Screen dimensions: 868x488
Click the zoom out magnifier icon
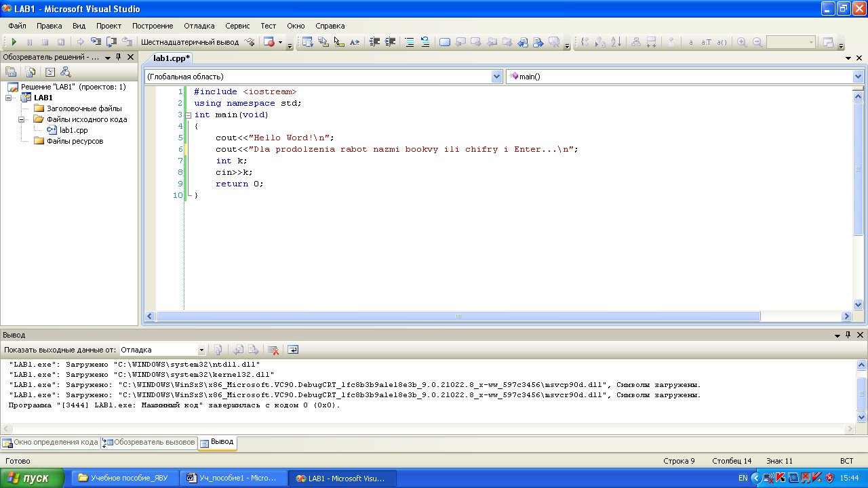pos(757,42)
